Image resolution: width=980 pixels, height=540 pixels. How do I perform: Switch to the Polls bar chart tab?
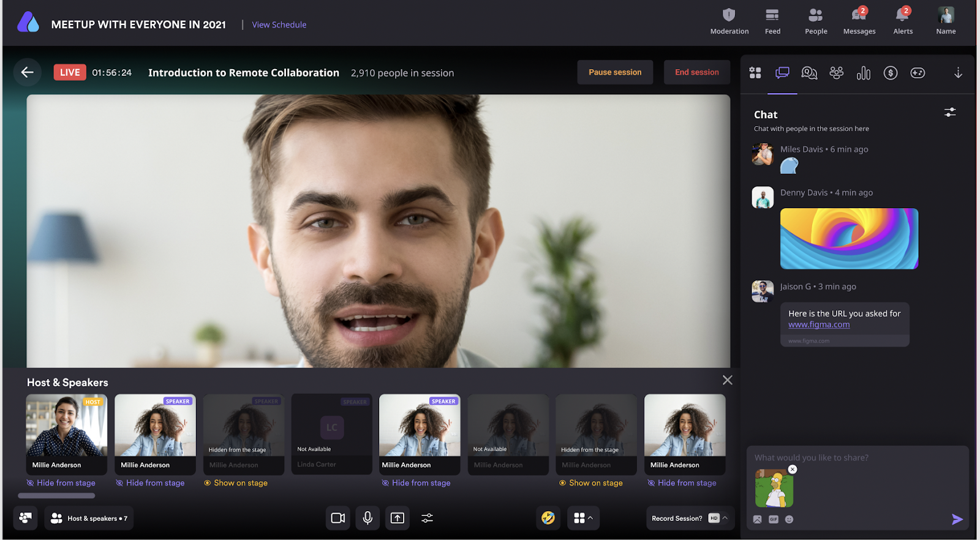(x=864, y=73)
